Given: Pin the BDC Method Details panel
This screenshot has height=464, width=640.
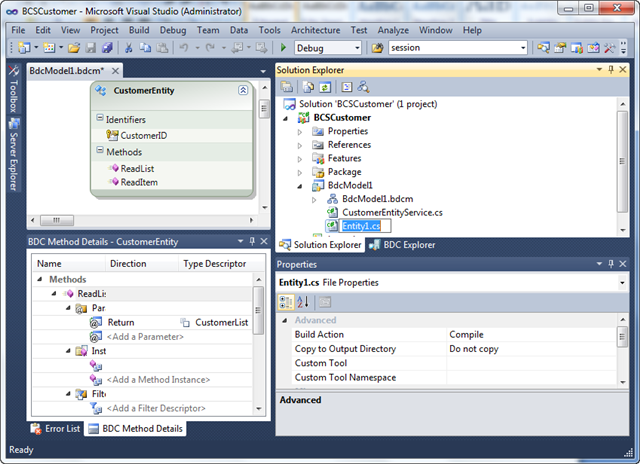Looking at the screenshot, I should coord(252,241).
